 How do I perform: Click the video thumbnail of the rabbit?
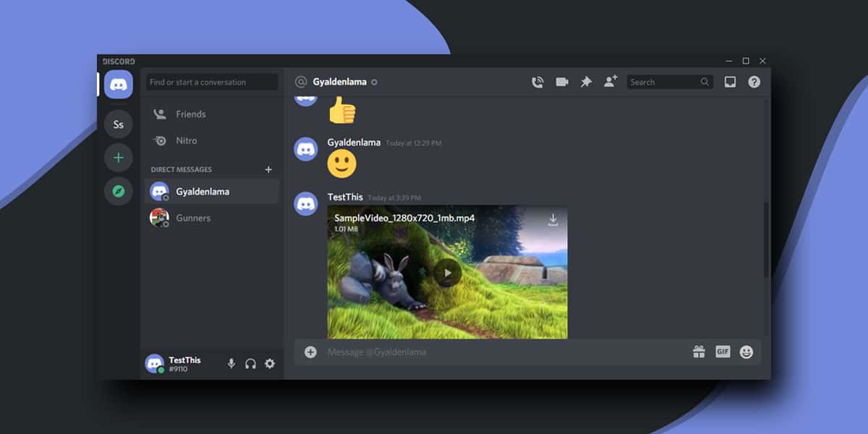pos(448,272)
